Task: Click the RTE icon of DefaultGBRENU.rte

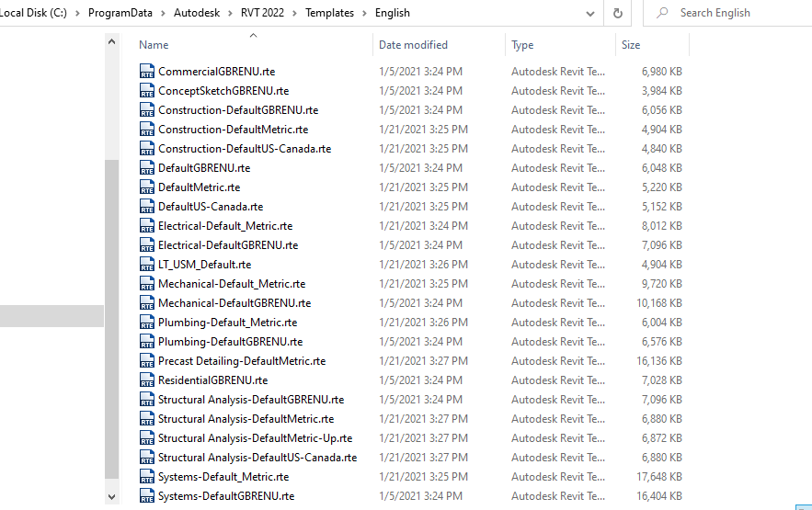Action: point(147,168)
